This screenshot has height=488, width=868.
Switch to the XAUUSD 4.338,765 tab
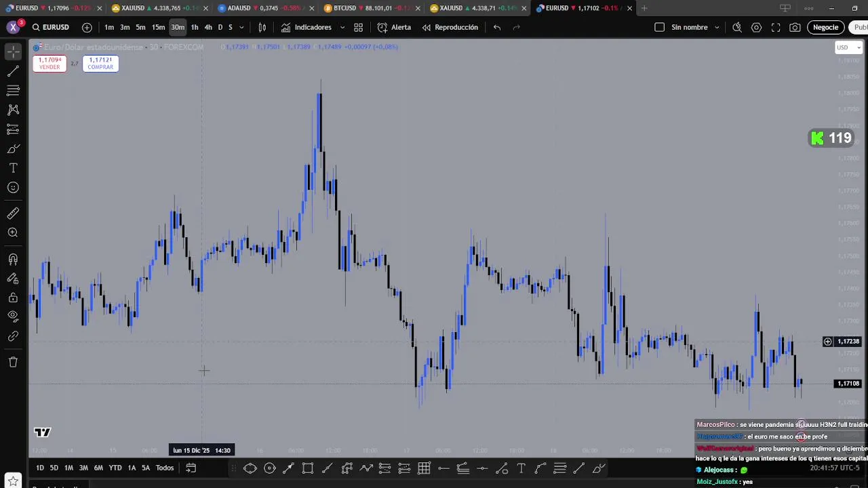pos(160,8)
